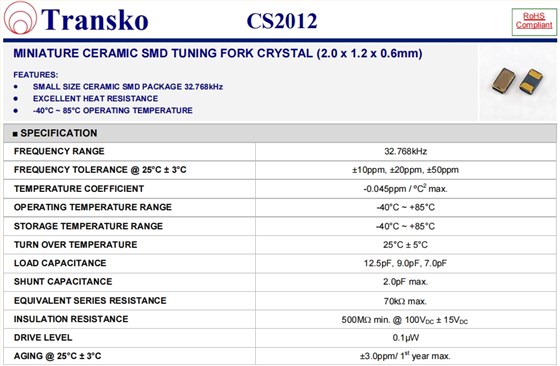Click the TEMPERATURE COEFFICIENT label

pyautogui.click(x=79, y=189)
